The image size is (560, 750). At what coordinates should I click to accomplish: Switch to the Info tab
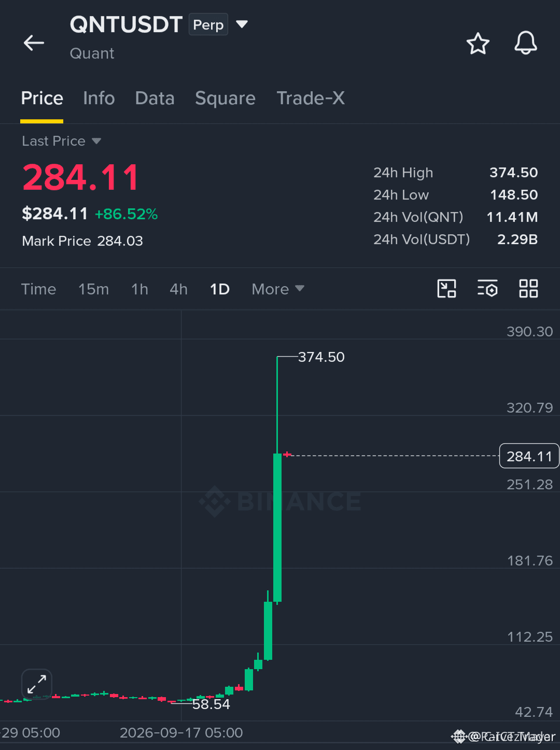99,98
